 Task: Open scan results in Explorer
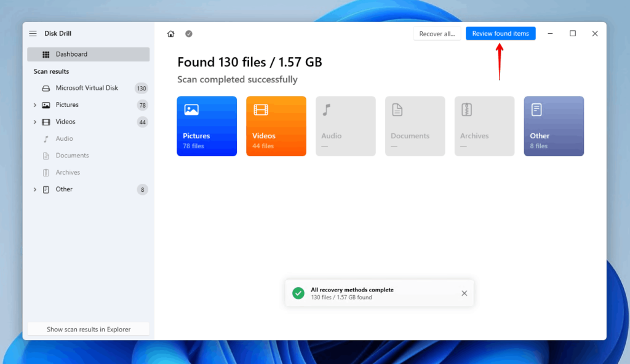[x=88, y=329]
